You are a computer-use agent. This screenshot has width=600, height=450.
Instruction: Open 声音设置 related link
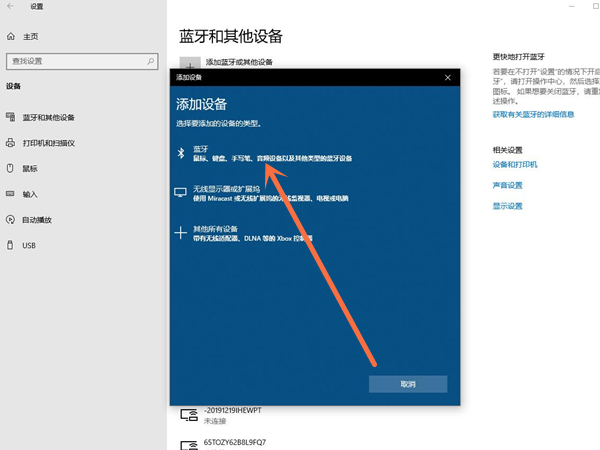pyautogui.click(x=507, y=185)
